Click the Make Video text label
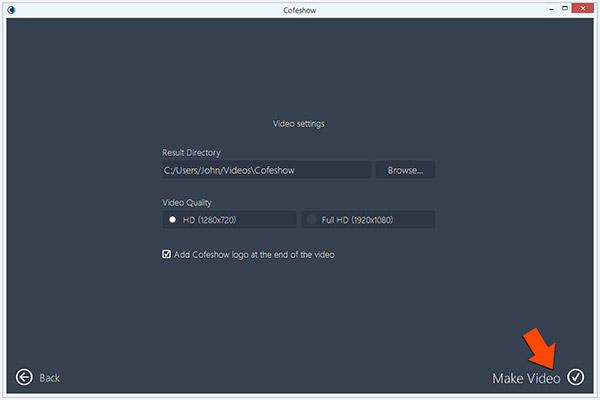600x400 pixels. coord(526,378)
